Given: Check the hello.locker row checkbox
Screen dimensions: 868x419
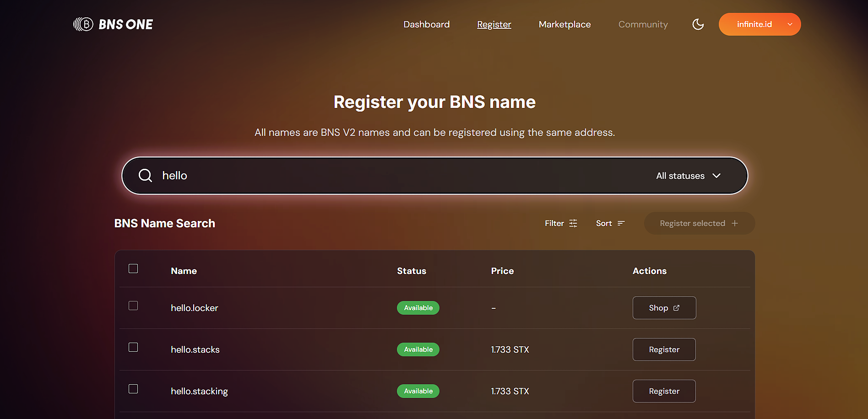Looking at the screenshot, I should coord(133,306).
